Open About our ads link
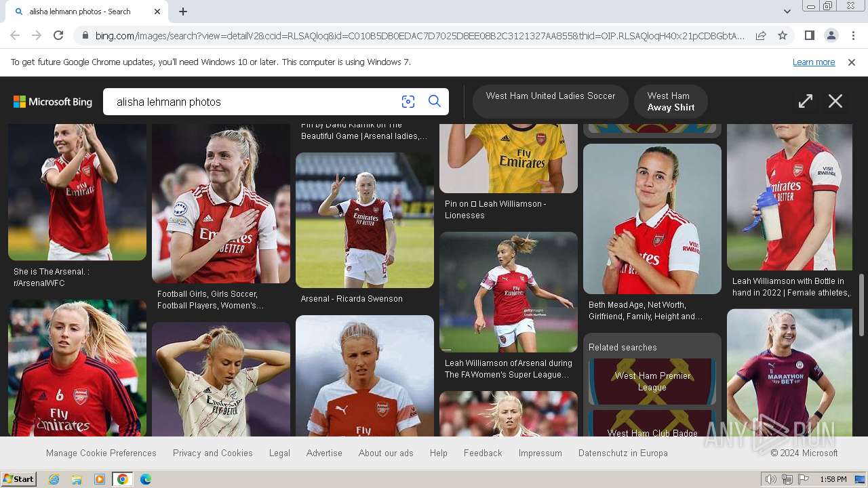Screen dimensions: 868x488 386,453
